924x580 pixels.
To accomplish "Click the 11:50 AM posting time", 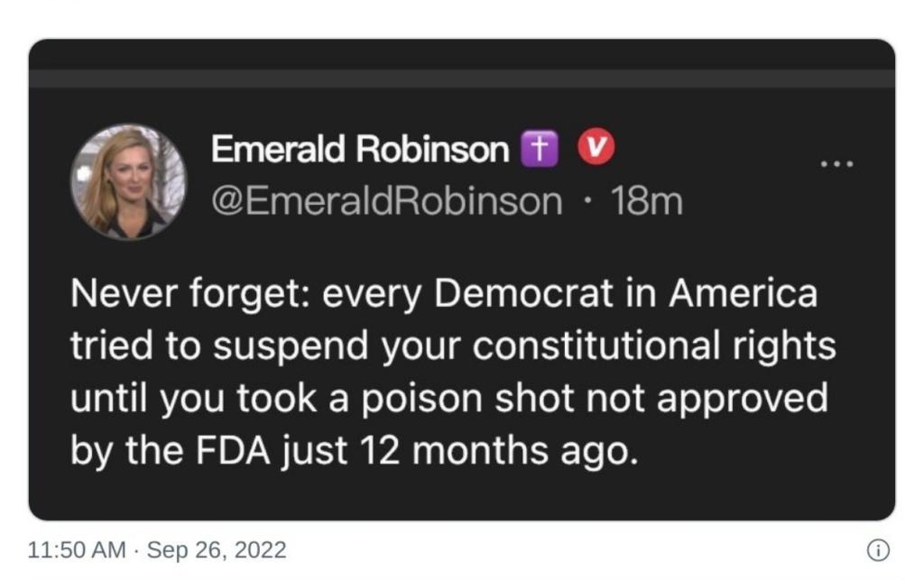I will [x=77, y=549].
